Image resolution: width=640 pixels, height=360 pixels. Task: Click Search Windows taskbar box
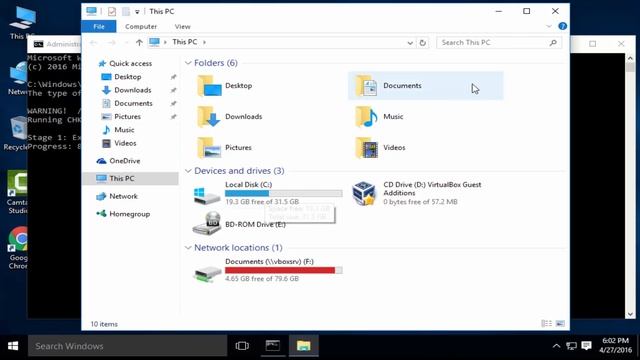(x=127, y=346)
